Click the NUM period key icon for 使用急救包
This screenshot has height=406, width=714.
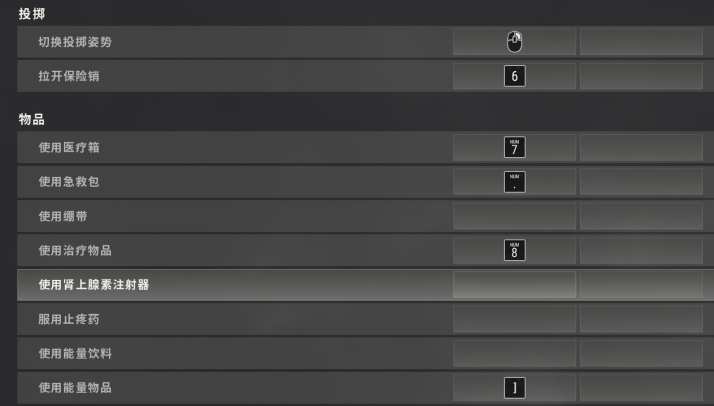coord(515,182)
